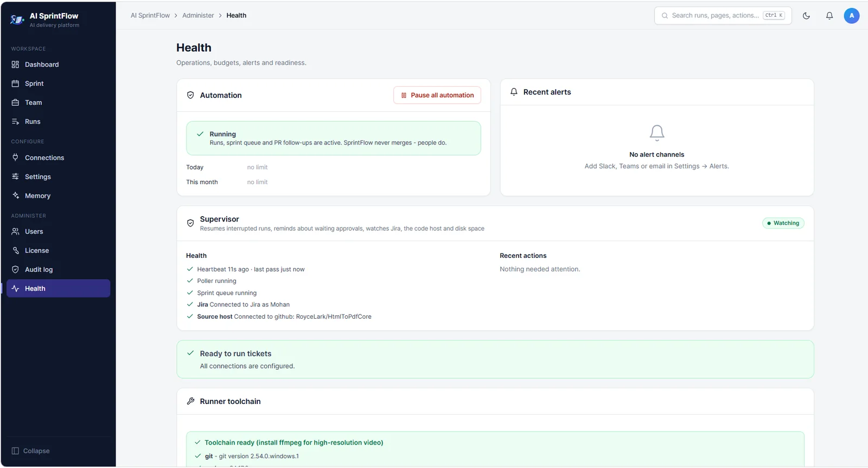
Task: Click the Settings sliders icon
Action: point(15,176)
